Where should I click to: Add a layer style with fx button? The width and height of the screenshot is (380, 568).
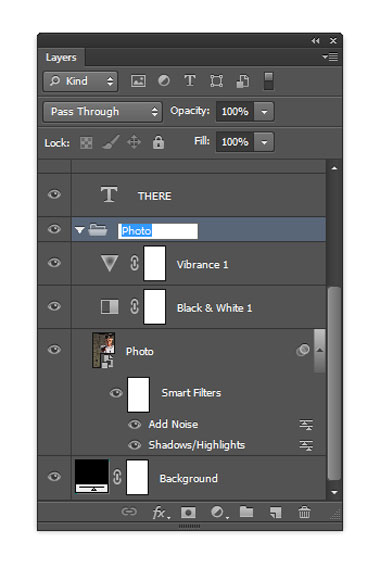click(x=161, y=513)
